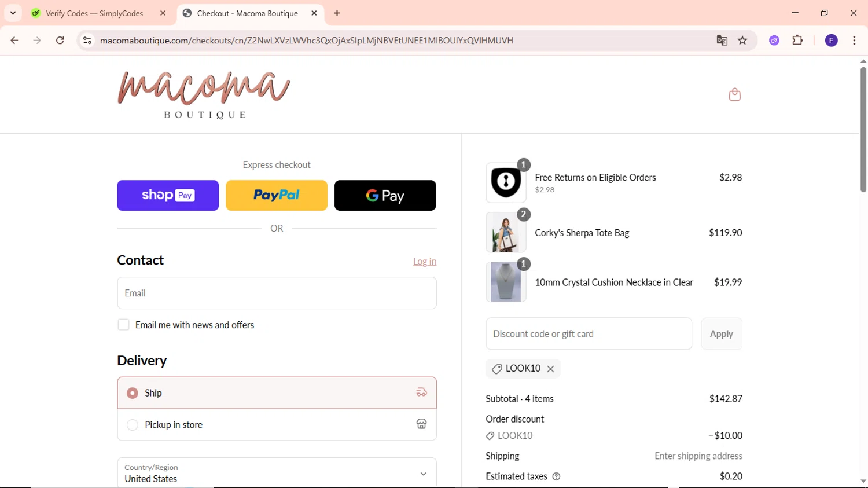Click the scrollbar down arrow
The image size is (868, 488).
pyautogui.click(x=863, y=481)
